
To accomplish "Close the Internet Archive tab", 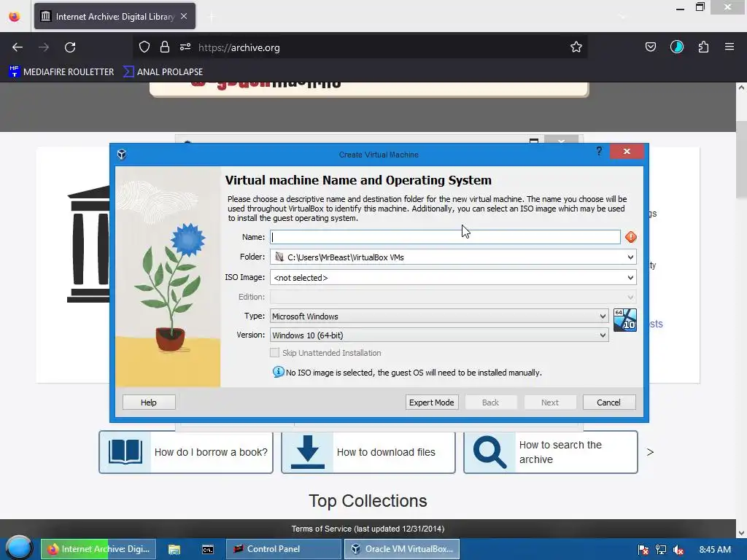I will (184, 17).
